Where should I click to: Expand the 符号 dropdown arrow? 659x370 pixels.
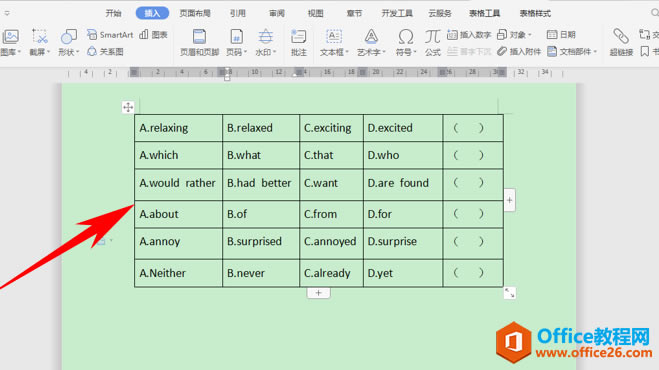pyautogui.click(x=414, y=52)
